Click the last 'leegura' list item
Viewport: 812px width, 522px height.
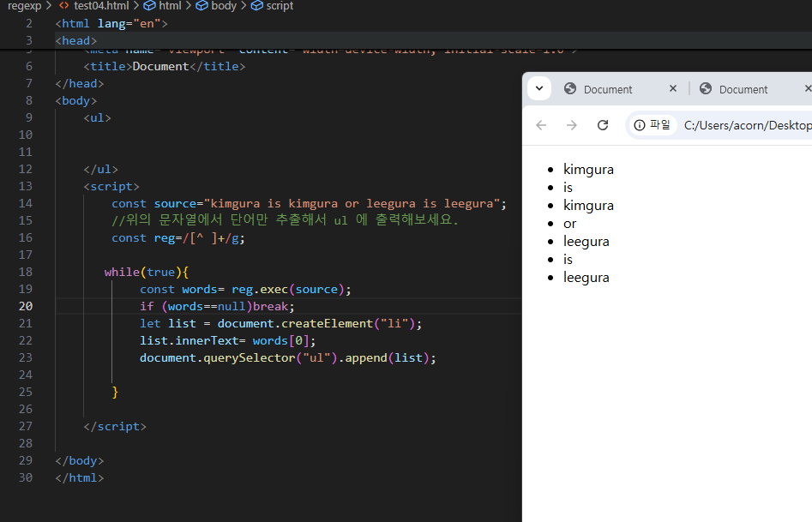586,278
